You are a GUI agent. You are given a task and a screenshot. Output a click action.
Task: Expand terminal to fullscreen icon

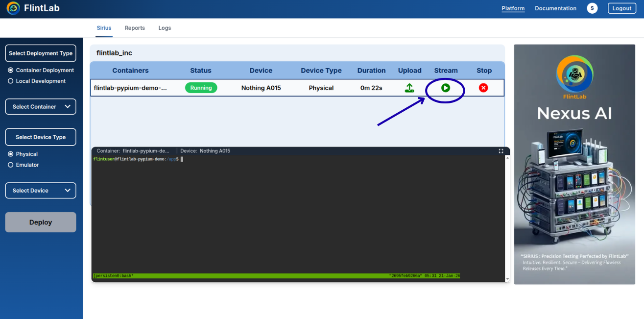(x=501, y=151)
